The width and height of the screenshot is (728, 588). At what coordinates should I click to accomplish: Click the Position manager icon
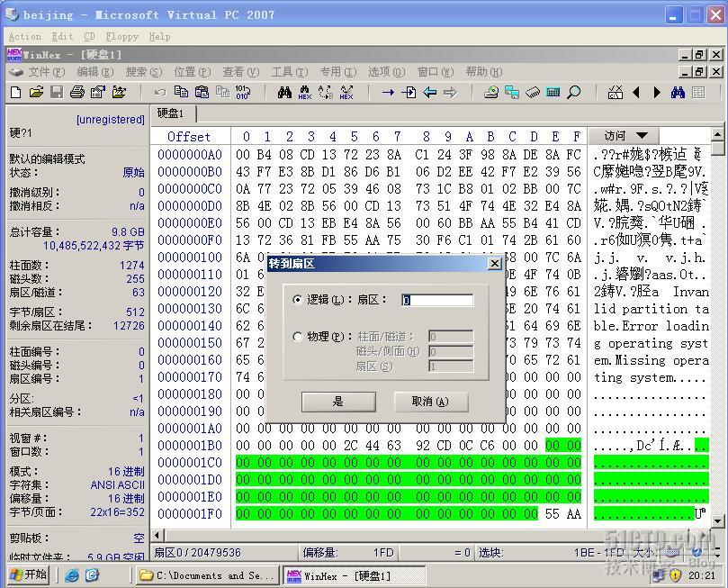point(616,92)
